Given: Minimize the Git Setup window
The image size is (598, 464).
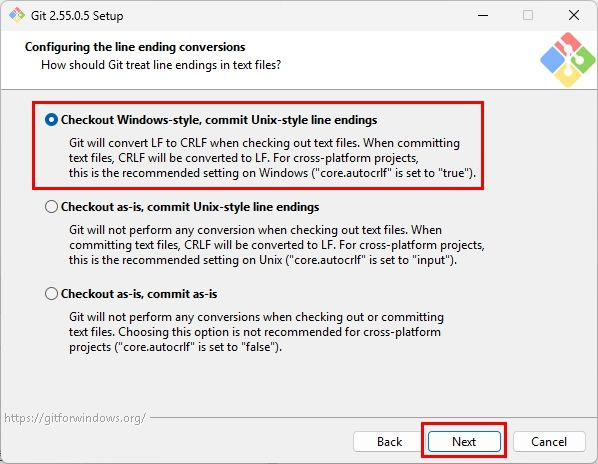Looking at the screenshot, I should pyautogui.click(x=483, y=15).
